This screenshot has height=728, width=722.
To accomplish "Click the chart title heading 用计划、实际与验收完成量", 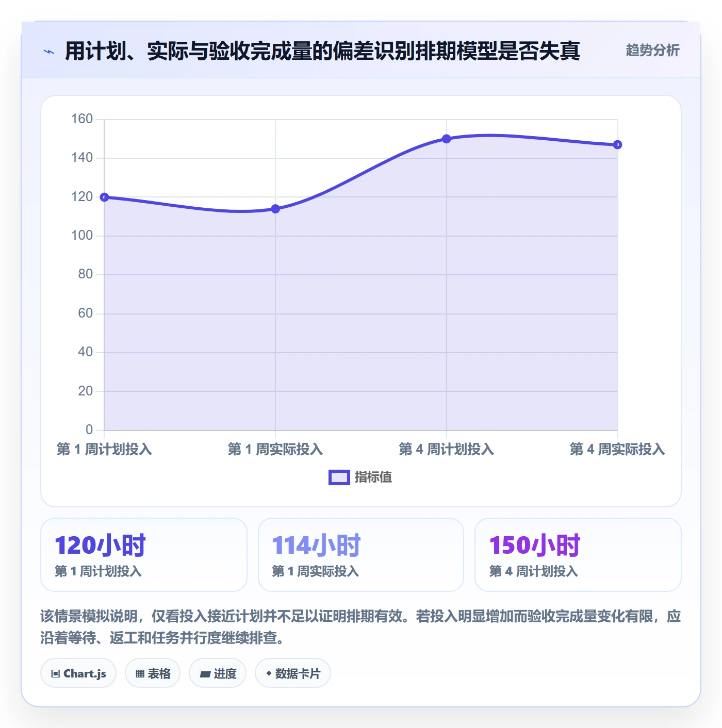I will coord(322,51).
